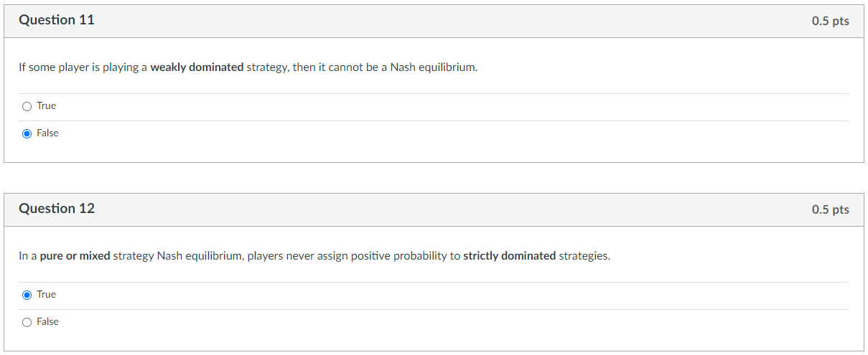Choose False radio button for Question 12
The width and height of the screenshot is (868, 355).
[x=27, y=322]
